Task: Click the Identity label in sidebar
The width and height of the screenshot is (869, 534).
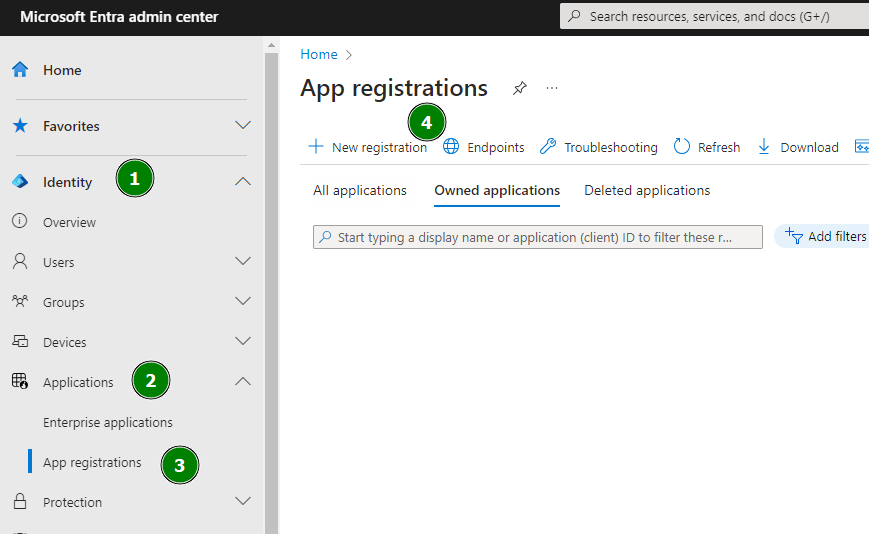Action: point(68,182)
